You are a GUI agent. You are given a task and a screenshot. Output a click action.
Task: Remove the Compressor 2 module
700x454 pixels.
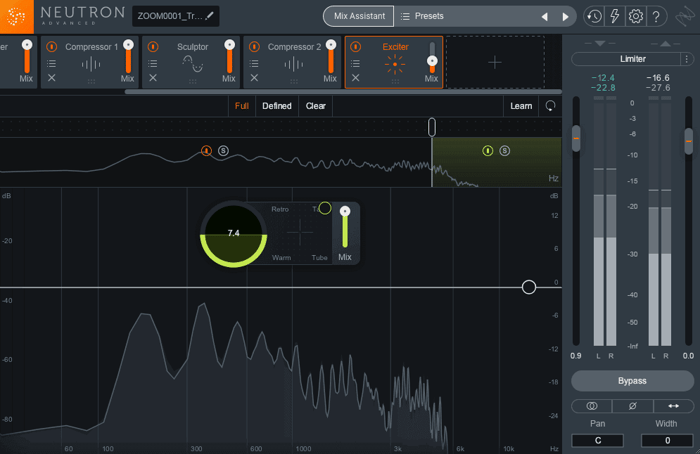pyautogui.click(x=254, y=78)
